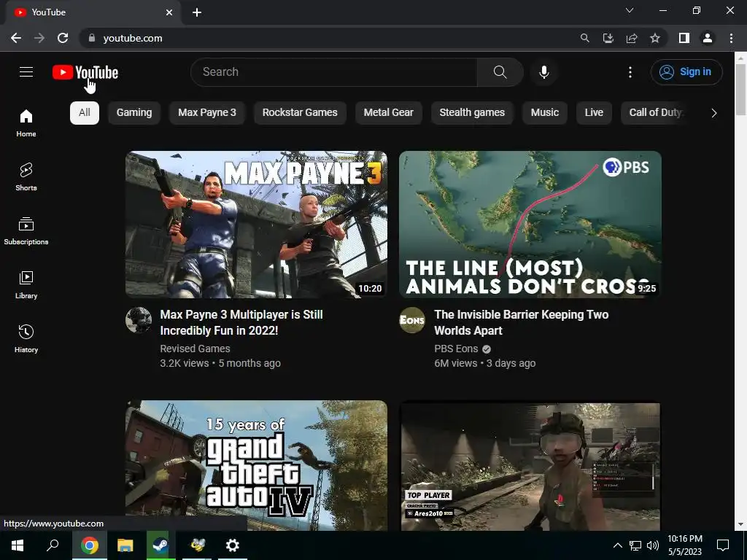Open YouTube settings three-dot menu
The width and height of the screenshot is (747, 560).
(x=630, y=72)
